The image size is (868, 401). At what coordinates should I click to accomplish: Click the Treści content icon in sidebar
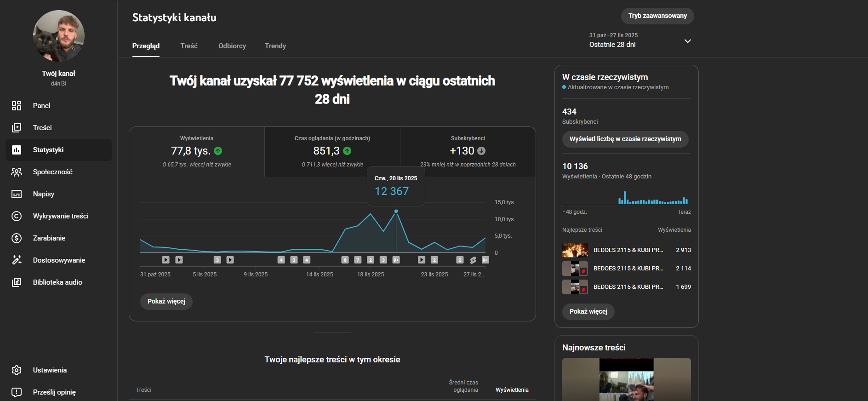(17, 128)
